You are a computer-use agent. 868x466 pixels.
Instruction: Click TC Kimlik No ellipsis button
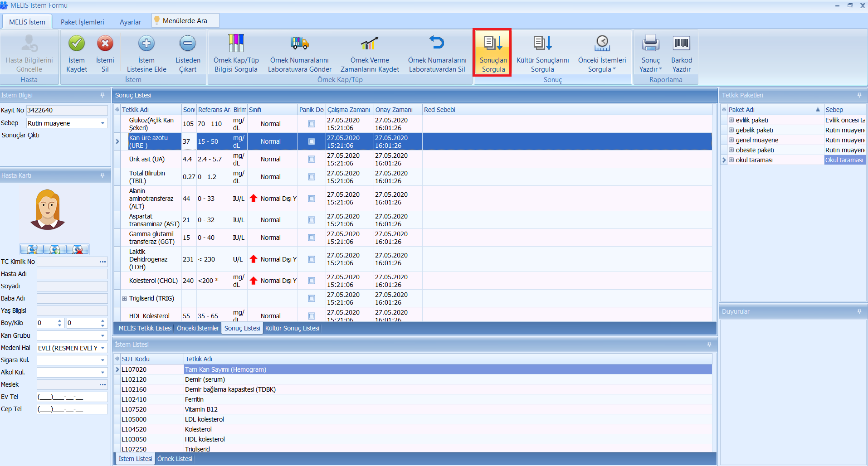point(103,262)
